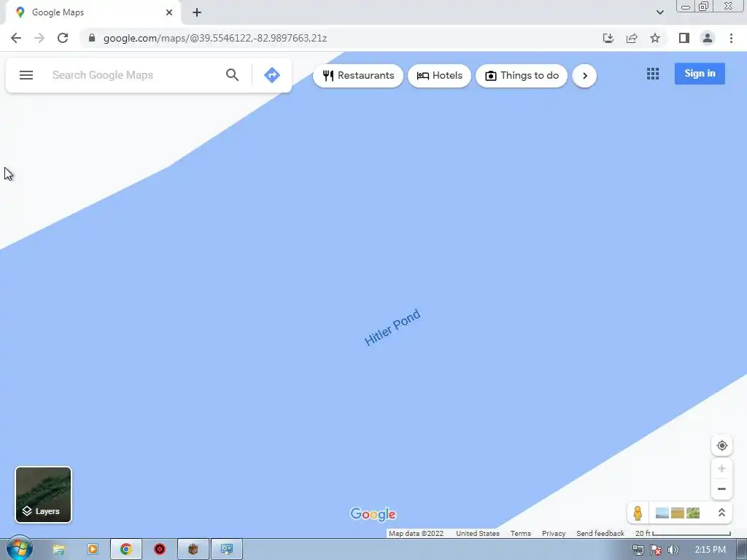Open the Chrome three-dot menu
Image resolution: width=747 pixels, height=560 pixels.
tap(731, 38)
